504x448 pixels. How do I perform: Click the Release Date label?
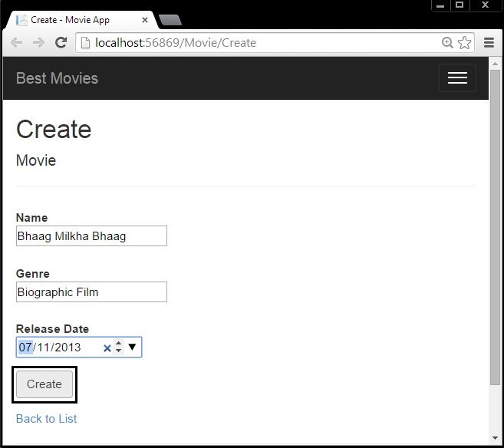coord(52,329)
